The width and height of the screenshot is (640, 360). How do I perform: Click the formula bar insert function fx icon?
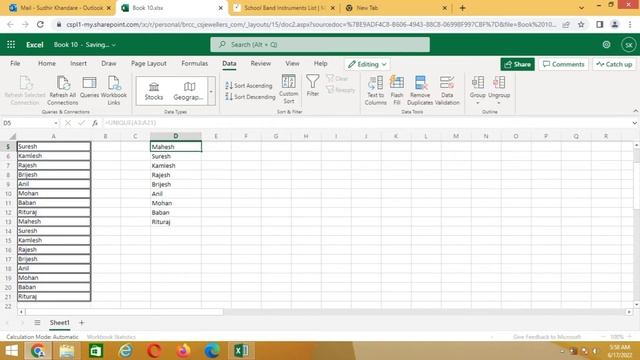pyautogui.click(x=95, y=123)
